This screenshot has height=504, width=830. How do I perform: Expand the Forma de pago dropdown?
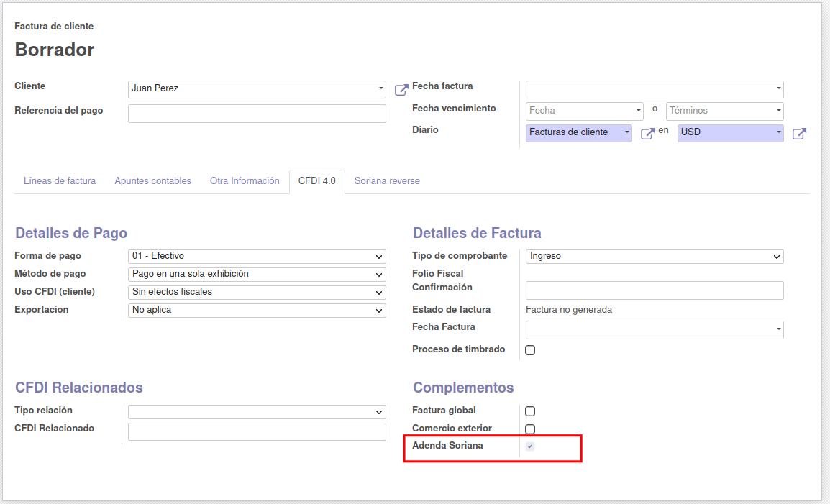pos(257,257)
